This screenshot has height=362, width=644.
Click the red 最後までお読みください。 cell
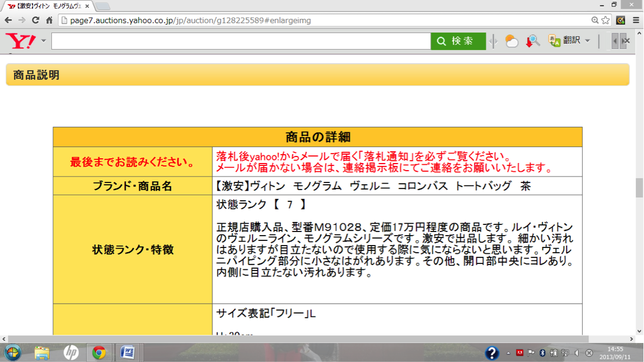(x=133, y=162)
